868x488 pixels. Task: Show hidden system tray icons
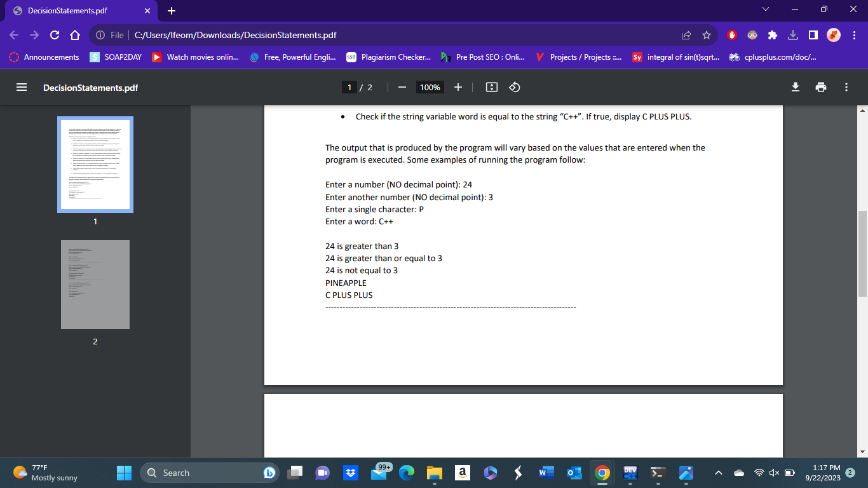coord(718,473)
